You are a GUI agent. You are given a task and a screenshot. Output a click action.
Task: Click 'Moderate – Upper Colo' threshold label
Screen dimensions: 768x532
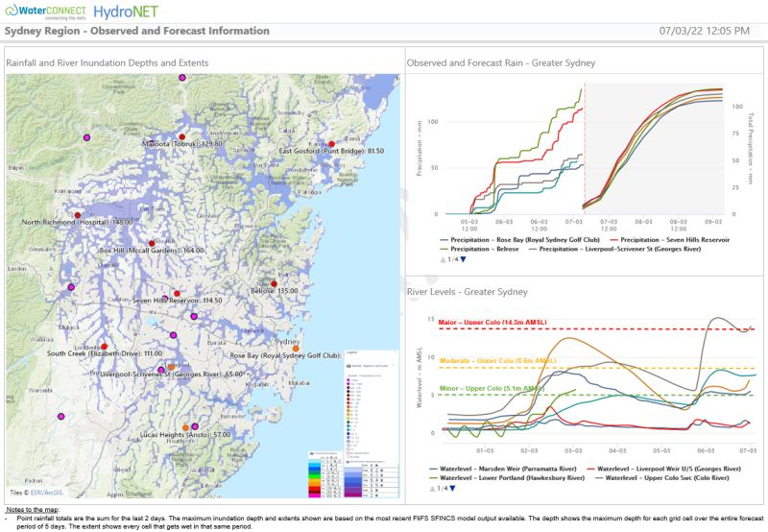(x=497, y=361)
